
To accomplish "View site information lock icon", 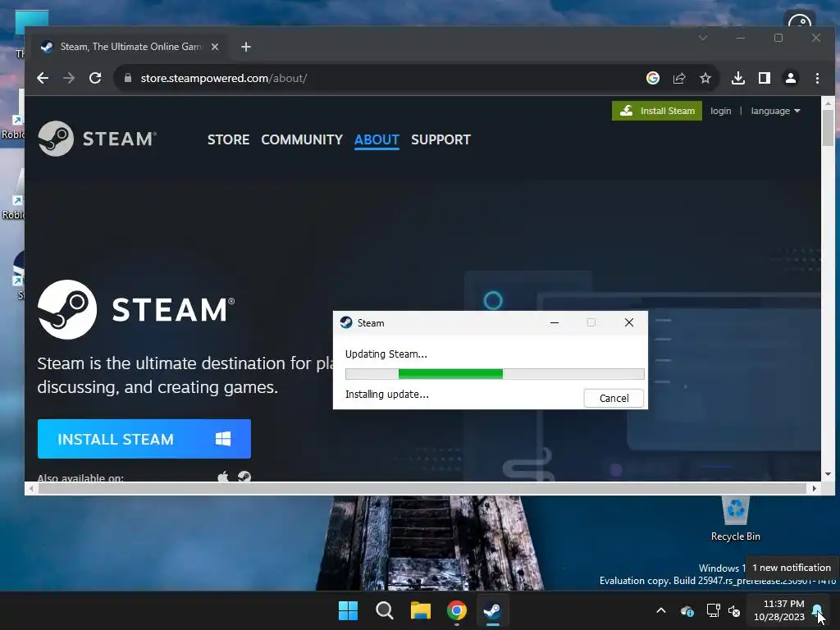I will tap(127, 78).
